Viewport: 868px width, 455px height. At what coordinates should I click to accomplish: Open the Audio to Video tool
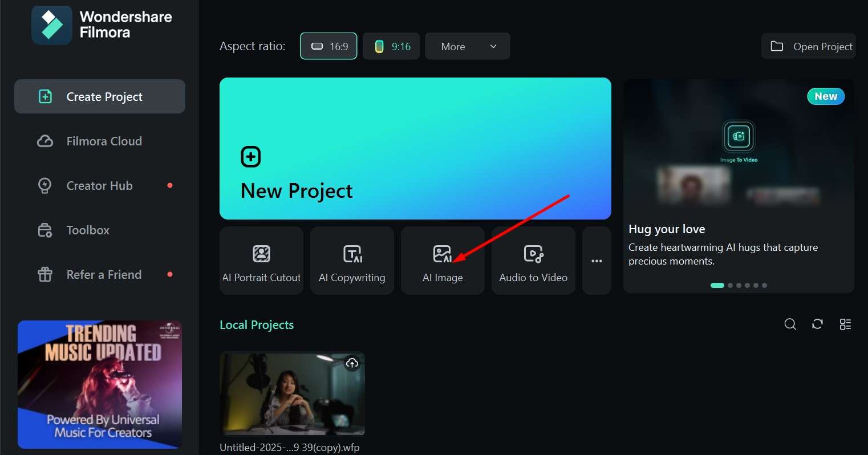533,261
